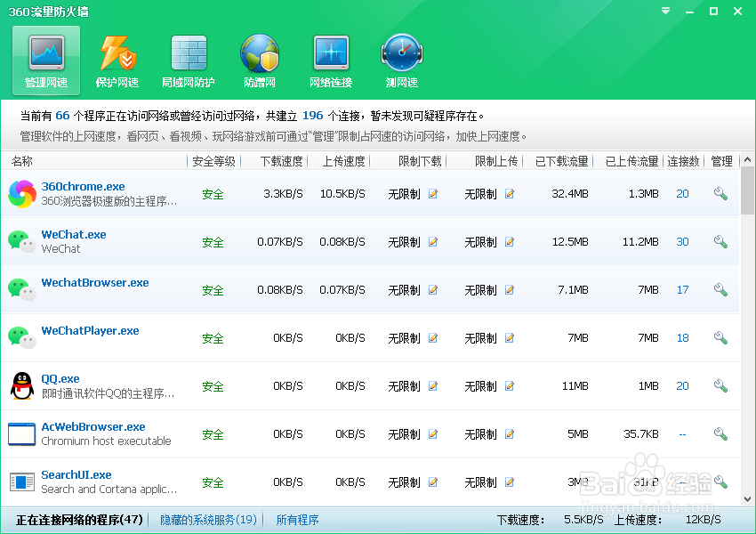Open manage wrench for WeChatPlayer.exe
The height and width of the screenshot is (534, 756).
coord(720,337)
